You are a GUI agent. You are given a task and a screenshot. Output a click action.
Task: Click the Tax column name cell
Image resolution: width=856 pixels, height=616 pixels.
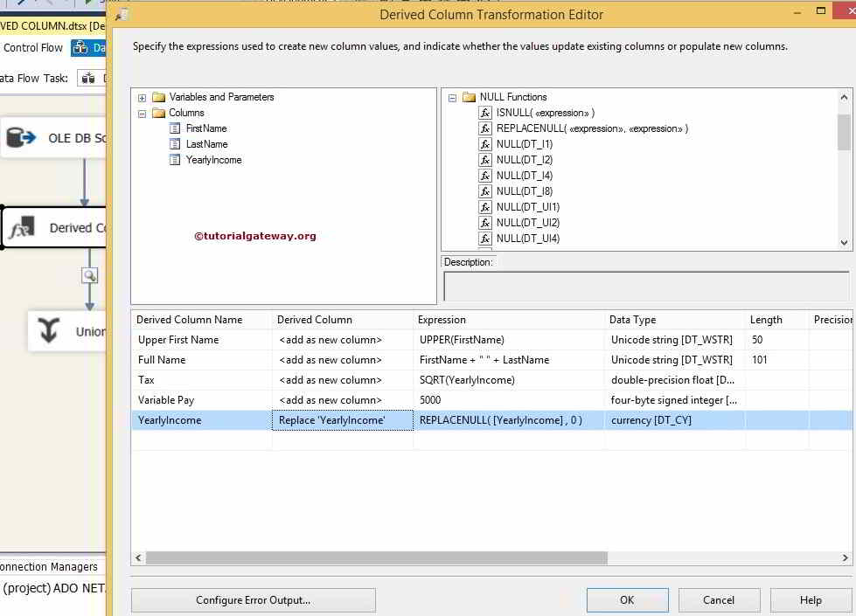tap(201, 380)
